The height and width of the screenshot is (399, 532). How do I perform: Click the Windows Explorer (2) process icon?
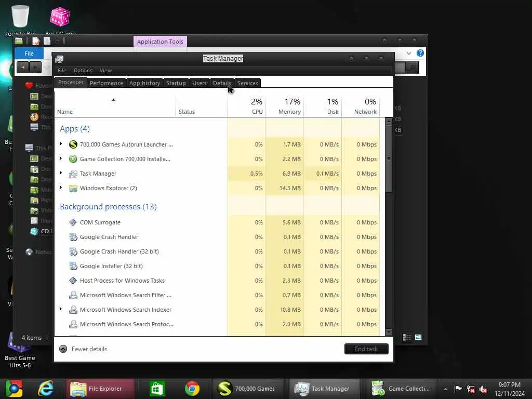tap(73, 188)
